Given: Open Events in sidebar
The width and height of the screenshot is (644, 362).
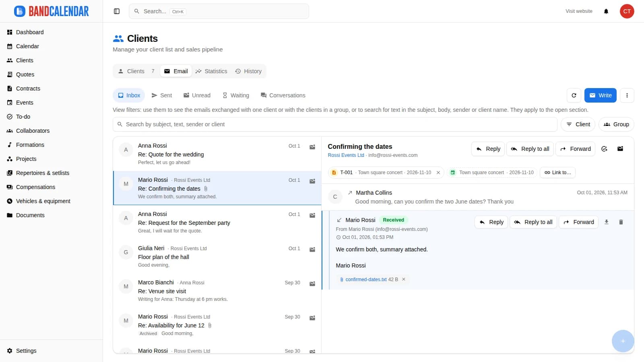Looking at the screenshot, I should pos(51,103).
